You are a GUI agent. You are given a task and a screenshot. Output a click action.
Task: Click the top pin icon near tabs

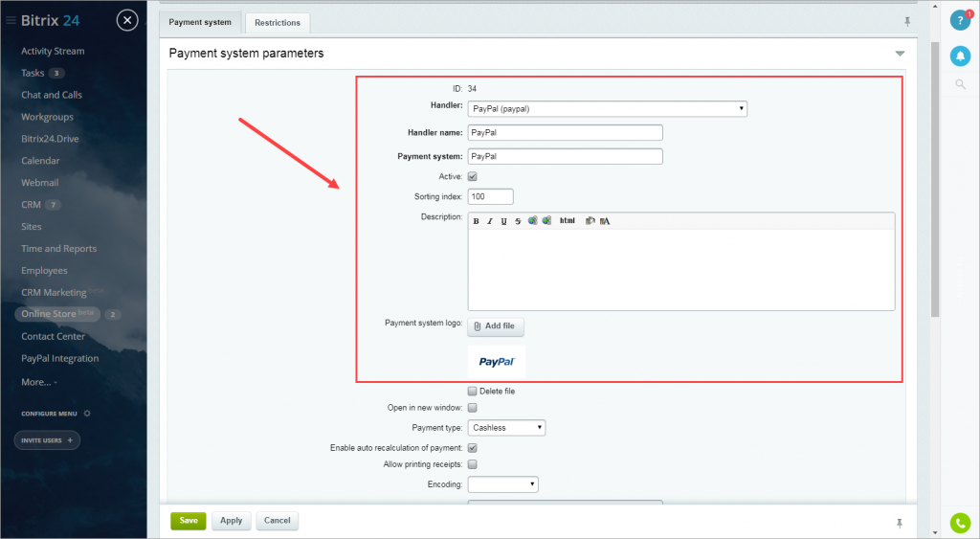point(907,22)
